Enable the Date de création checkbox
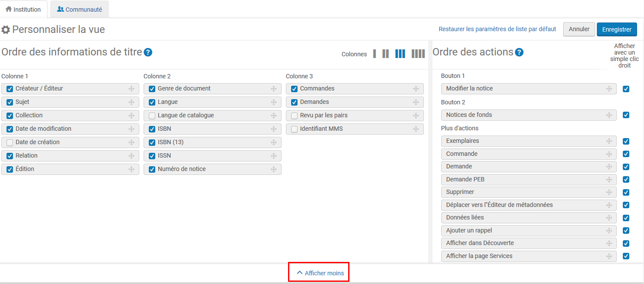The image size is (644, 284). [10, 142]
